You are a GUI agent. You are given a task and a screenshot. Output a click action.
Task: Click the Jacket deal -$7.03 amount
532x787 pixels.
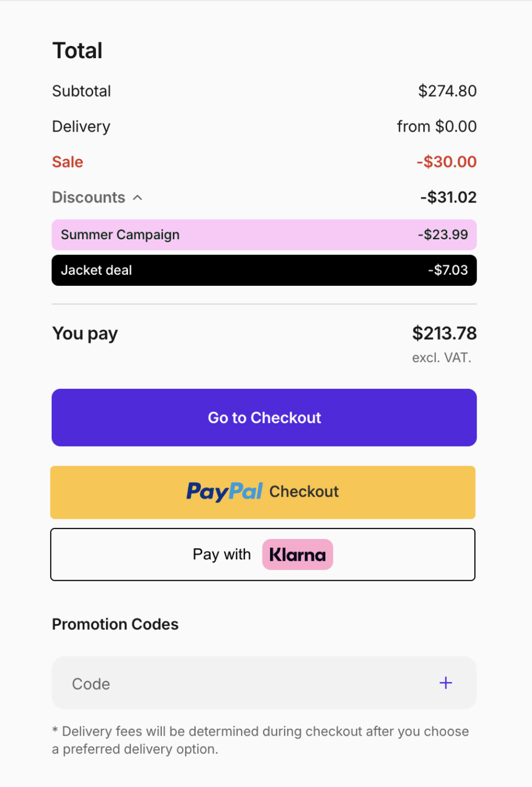pyautogui.click(x=448, y=271)
